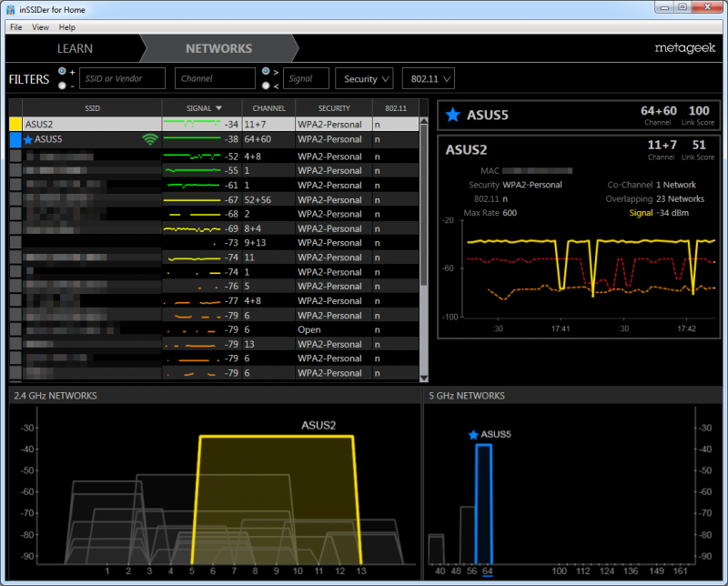Sort networks by the CHANNEL column header

coord(268,108)
